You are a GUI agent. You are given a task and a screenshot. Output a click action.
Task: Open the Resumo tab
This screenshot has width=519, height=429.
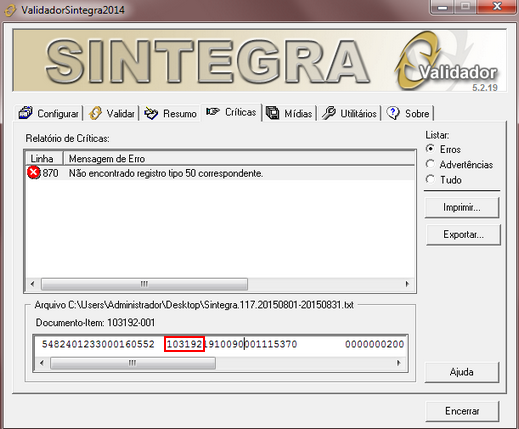(170, 113)
